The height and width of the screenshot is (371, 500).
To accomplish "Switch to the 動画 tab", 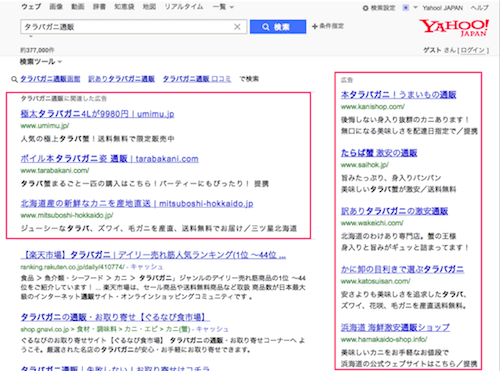I will tap(78, 7).
